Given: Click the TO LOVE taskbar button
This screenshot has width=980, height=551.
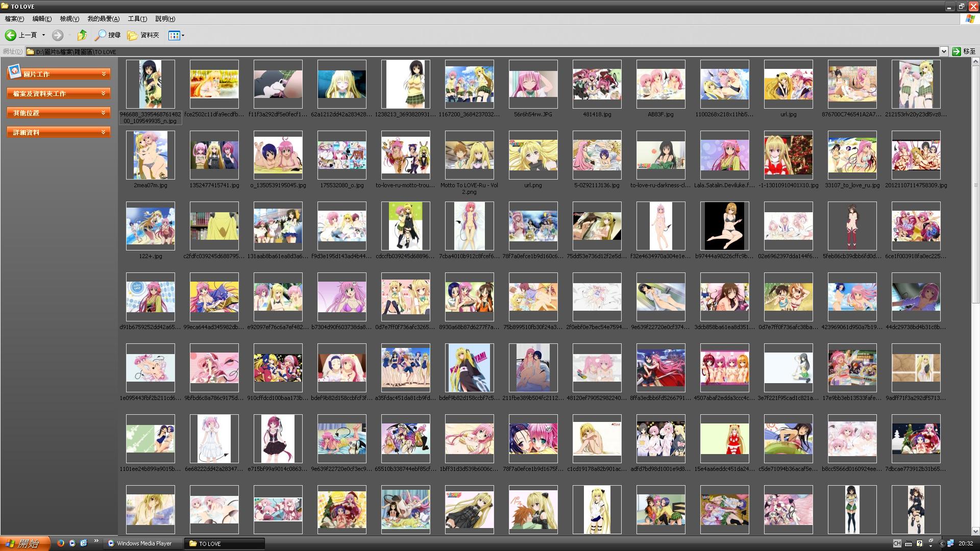Looking at the screenshot, I should click(225, 543).
